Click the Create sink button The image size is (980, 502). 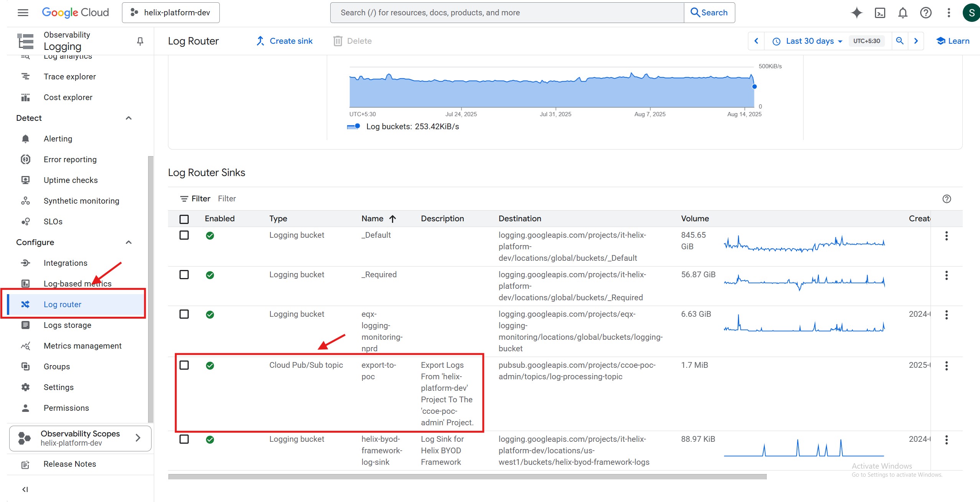click(x=284, y=41)
